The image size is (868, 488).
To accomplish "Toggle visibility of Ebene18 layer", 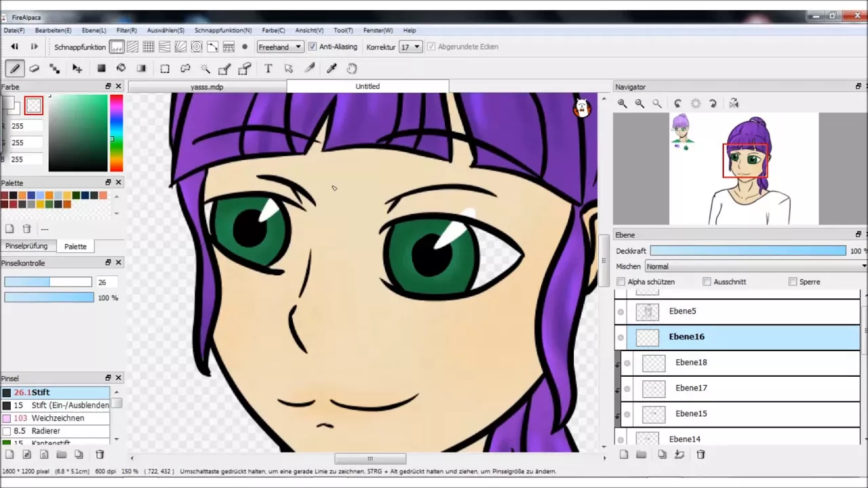I will point(627,363).
